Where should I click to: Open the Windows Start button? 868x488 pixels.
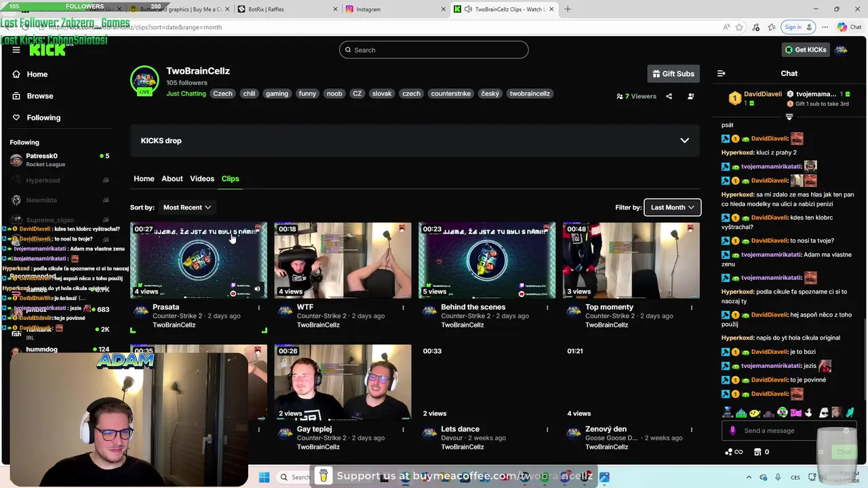264,477
